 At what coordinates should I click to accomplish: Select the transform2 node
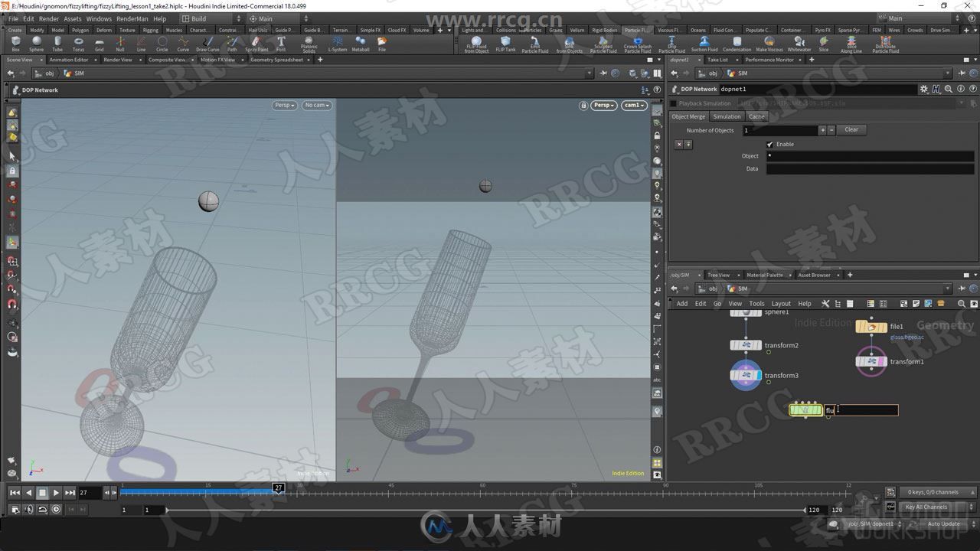[x=746, y=345]
